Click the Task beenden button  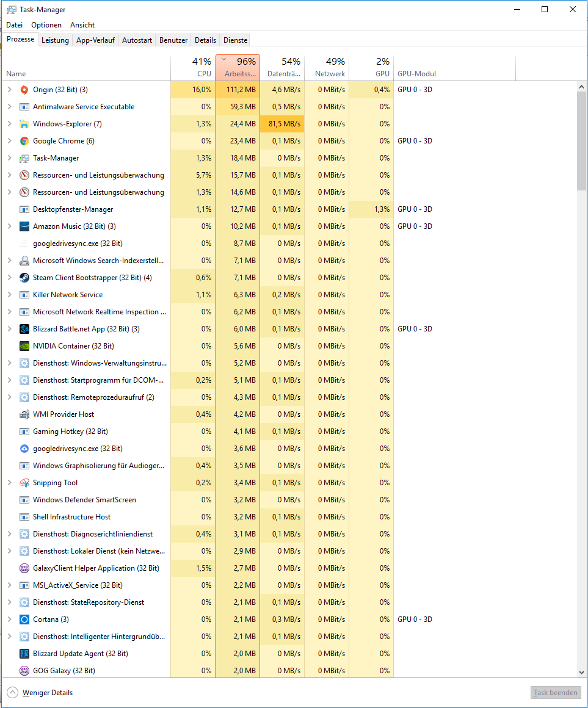pos(556,693)
